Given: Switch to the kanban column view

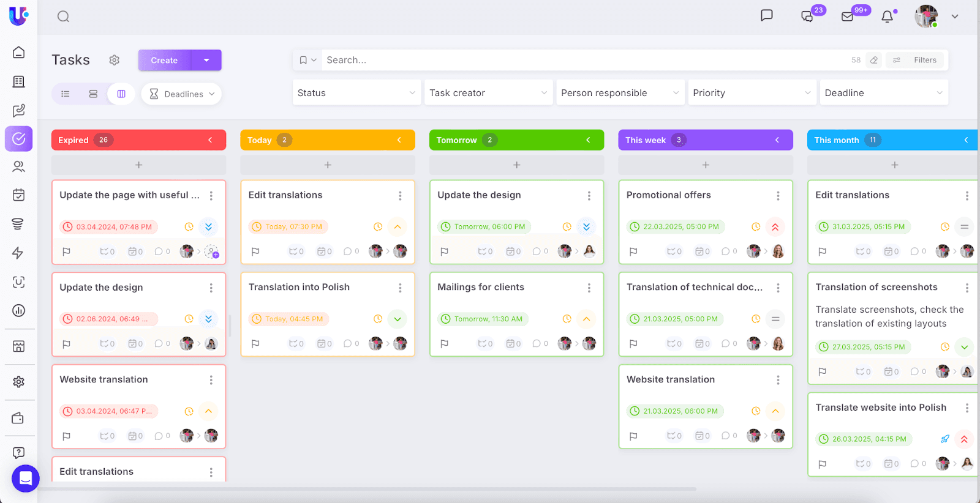Looking at the screenshot, I should point(121,94).
